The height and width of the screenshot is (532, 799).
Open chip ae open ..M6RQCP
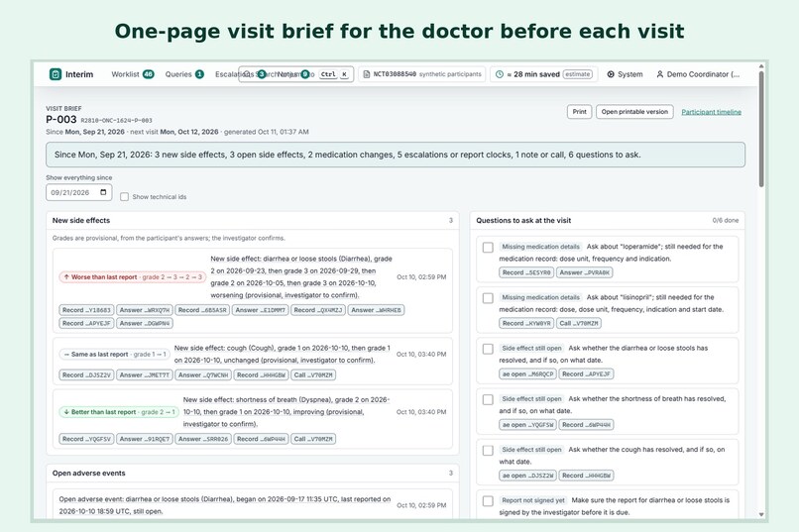coord(527,373)
